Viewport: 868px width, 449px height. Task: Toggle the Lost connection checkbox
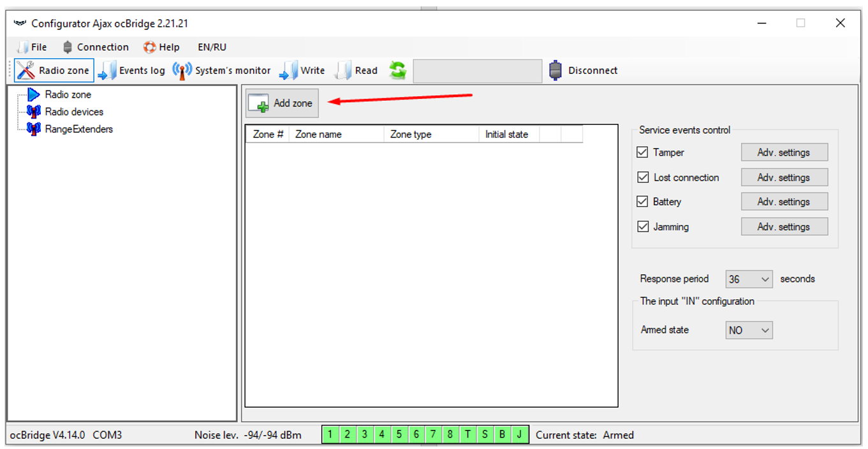643,177
